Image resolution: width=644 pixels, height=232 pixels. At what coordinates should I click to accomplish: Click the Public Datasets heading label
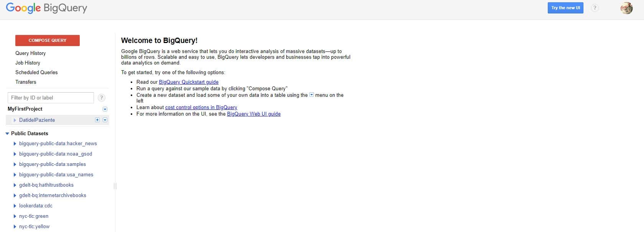[x=30, y=134]
